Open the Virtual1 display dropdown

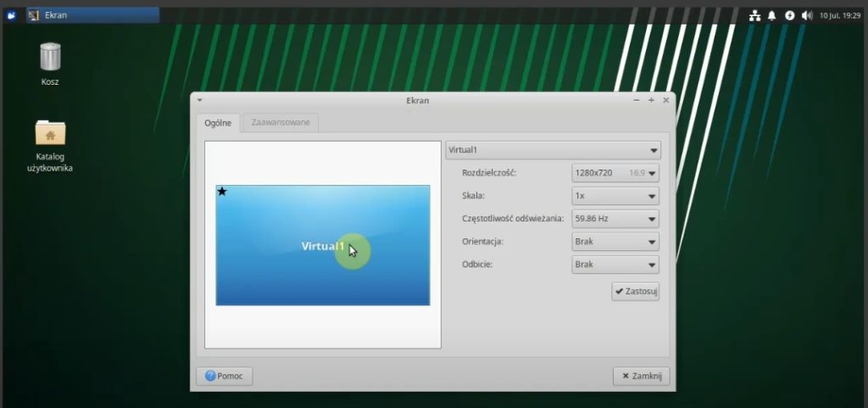(553, 150)
